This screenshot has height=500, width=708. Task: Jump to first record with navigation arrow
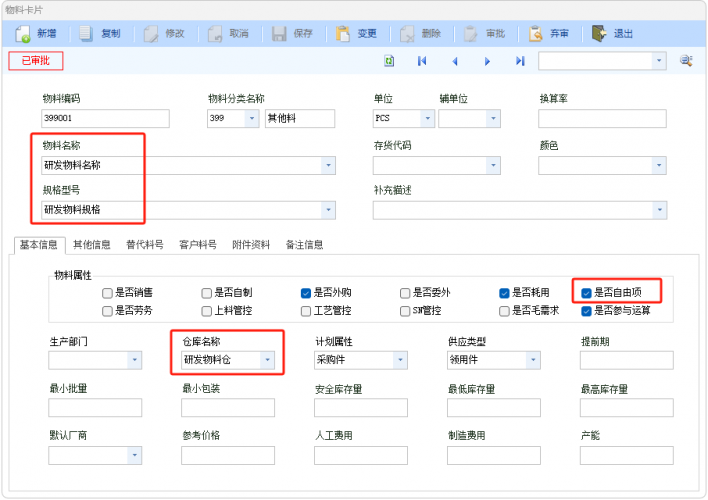tap(422, 61)
